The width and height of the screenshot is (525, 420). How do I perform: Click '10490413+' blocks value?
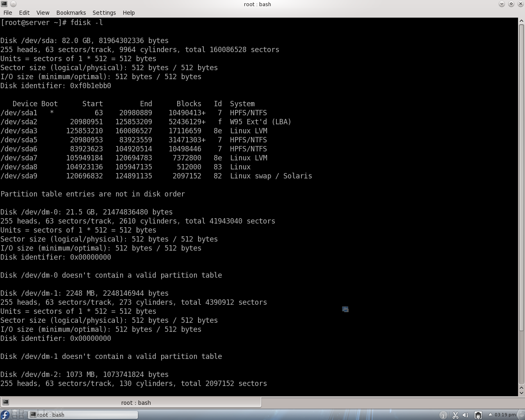point(187,113)
